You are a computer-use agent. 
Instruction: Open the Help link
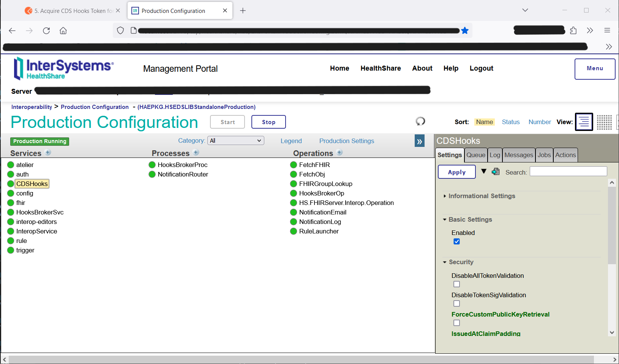451,68
